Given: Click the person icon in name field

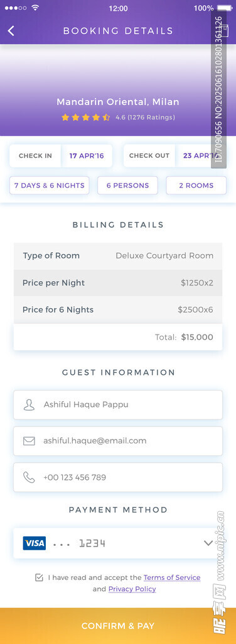Looking at the screenshot, I should coord(29,405).
